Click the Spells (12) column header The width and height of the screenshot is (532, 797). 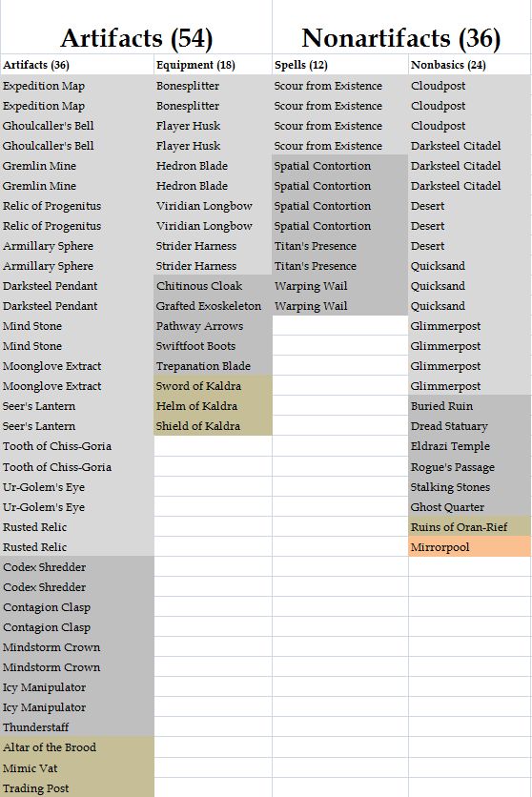point(340,65)
